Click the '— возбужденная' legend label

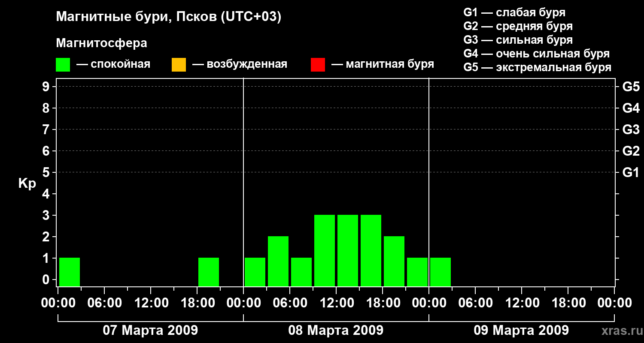click(240, 64)
